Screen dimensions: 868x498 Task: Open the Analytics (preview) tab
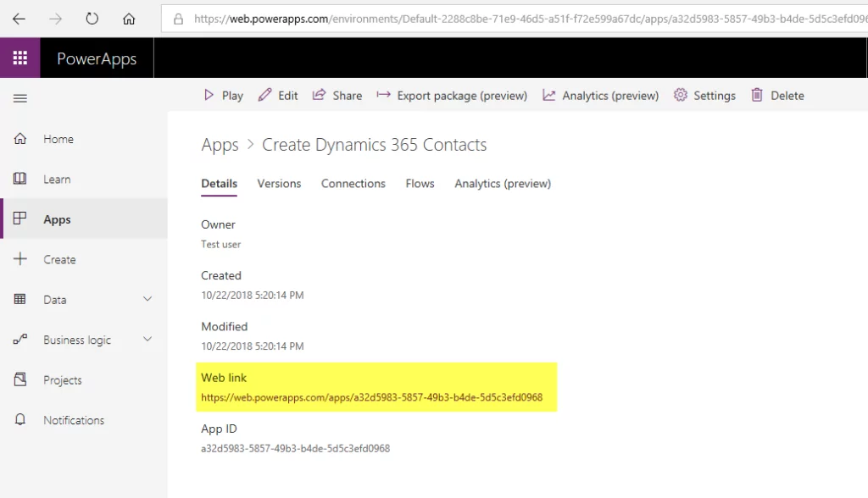(x=503, y=184)
